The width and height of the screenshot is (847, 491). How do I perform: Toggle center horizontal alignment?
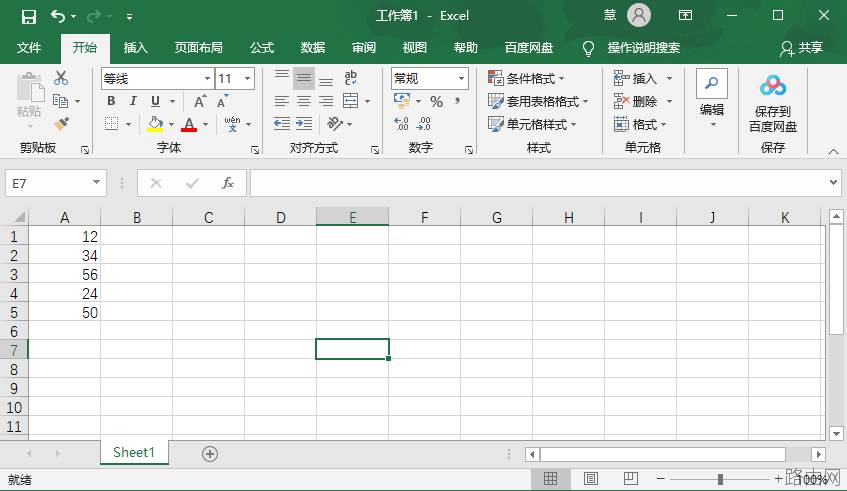coord(304,101)
